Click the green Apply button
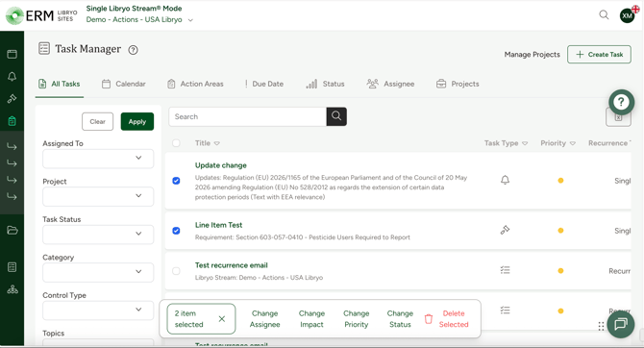644x348 pixels. 137,122
